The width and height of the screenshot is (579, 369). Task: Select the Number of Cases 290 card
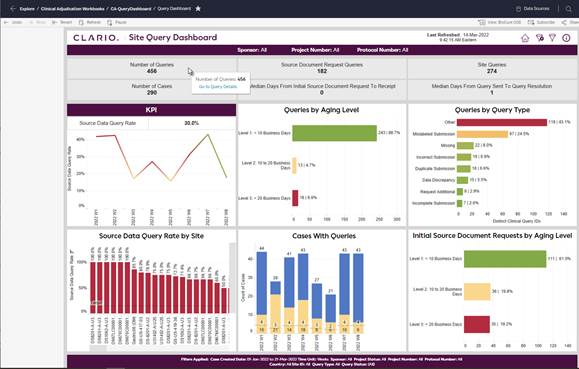152,89
